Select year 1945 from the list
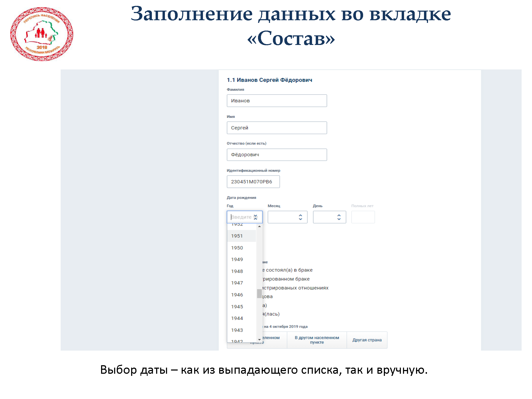Screen dimensions: 532x399 point(242,307)
